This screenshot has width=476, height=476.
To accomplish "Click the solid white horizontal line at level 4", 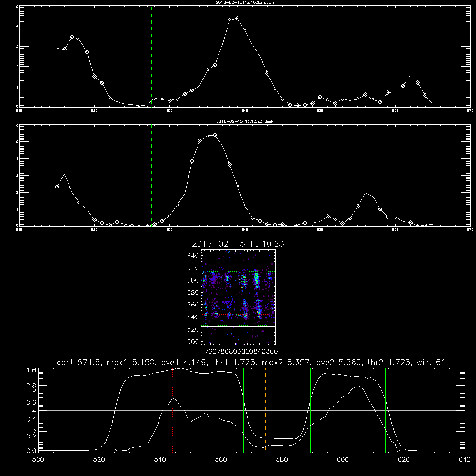I will tap(251, 410).
